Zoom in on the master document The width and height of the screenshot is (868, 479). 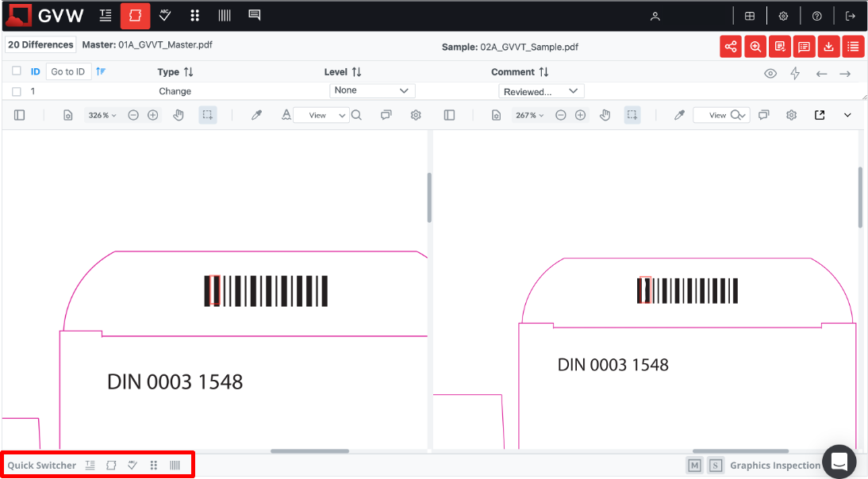[x=153, y=115]
